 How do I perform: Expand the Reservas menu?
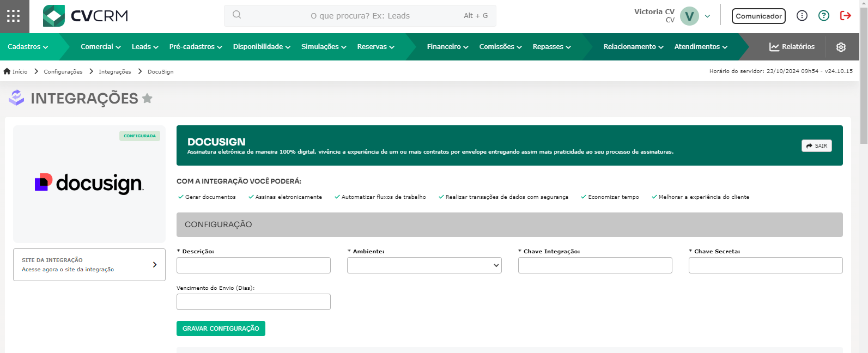375,47
